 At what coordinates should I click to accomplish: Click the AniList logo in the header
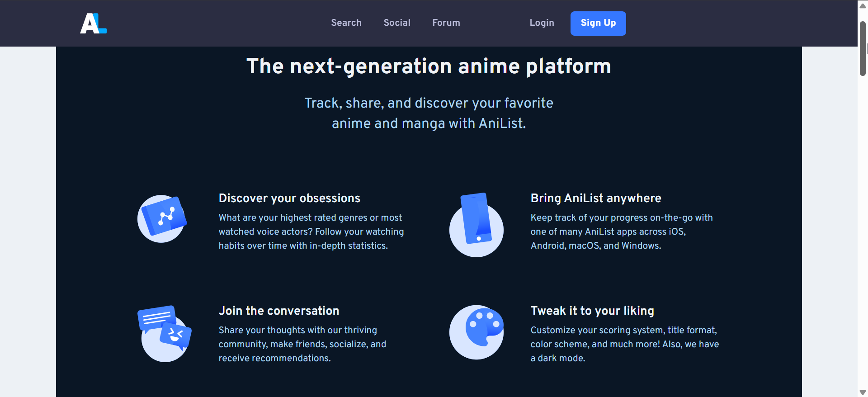tap(94, 23)
